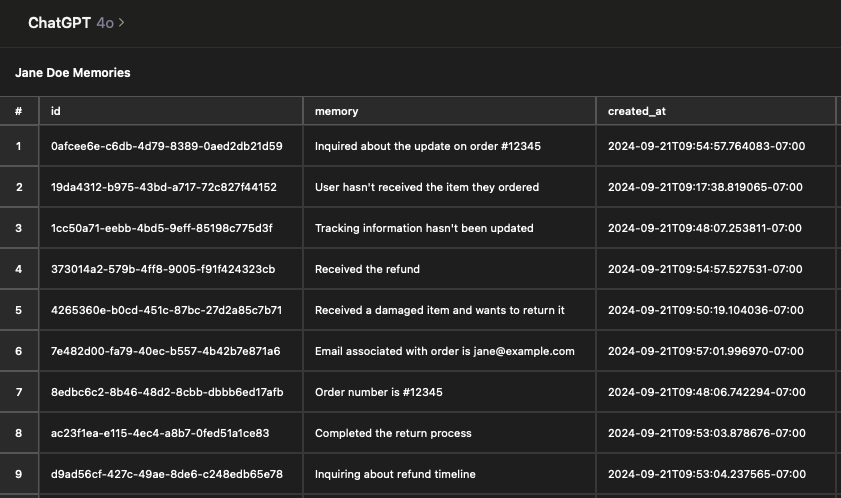Click timestamp 2024-09-21T09:48:06.742294-07:00
The height and width of the screenshot is (498, 841).
706,392
